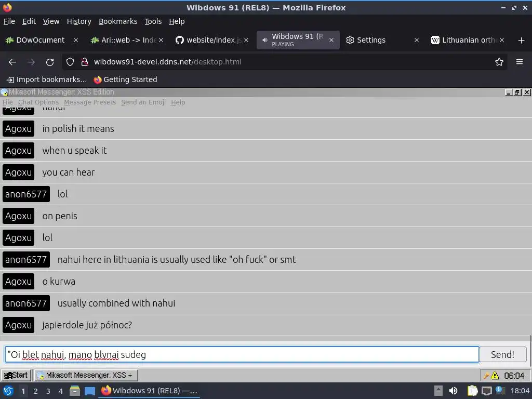Open the clipboard manager tray icon
Viewport: 532px width, 399px height.
(472, 391)
